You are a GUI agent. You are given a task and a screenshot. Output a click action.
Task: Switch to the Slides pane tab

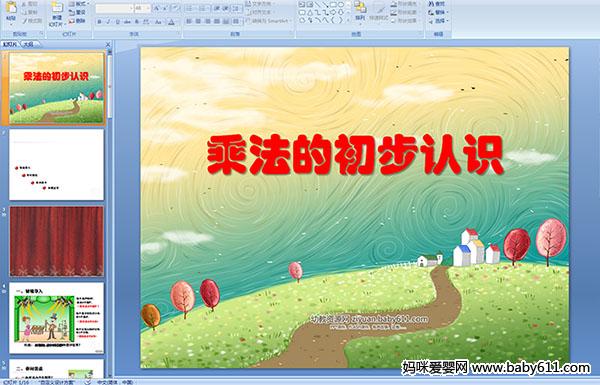(10, 44)
